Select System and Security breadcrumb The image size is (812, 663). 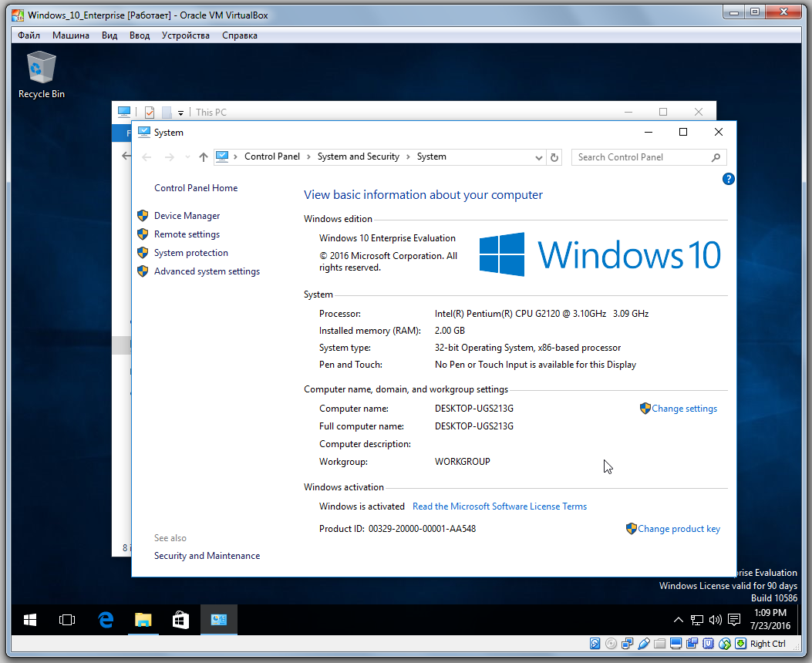coord(359,156)
